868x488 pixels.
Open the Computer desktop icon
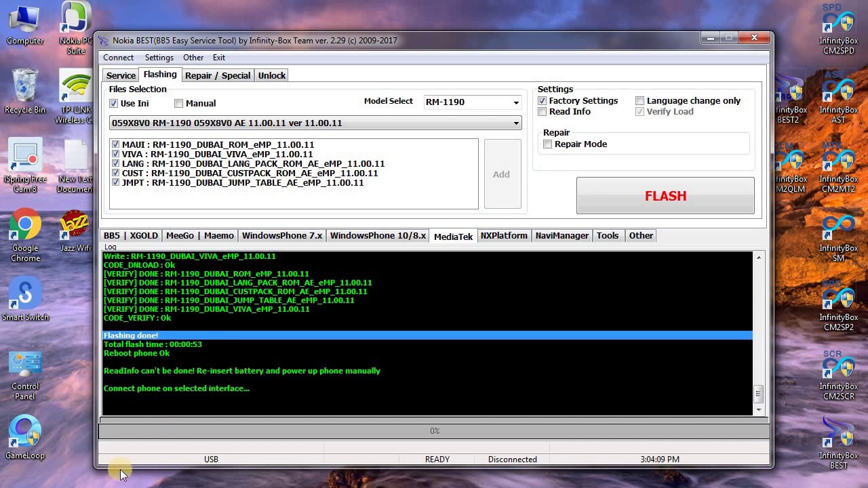coord(25,24)
